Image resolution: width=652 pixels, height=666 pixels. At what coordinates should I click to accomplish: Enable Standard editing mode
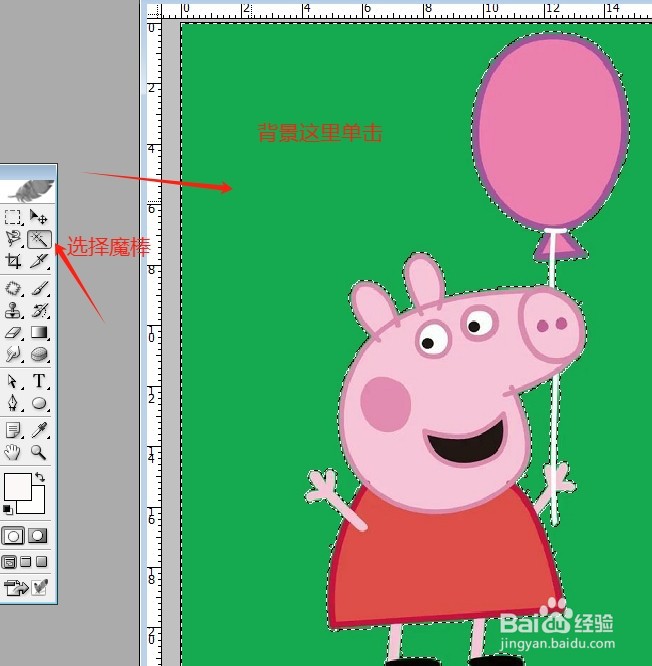point(13,536)
